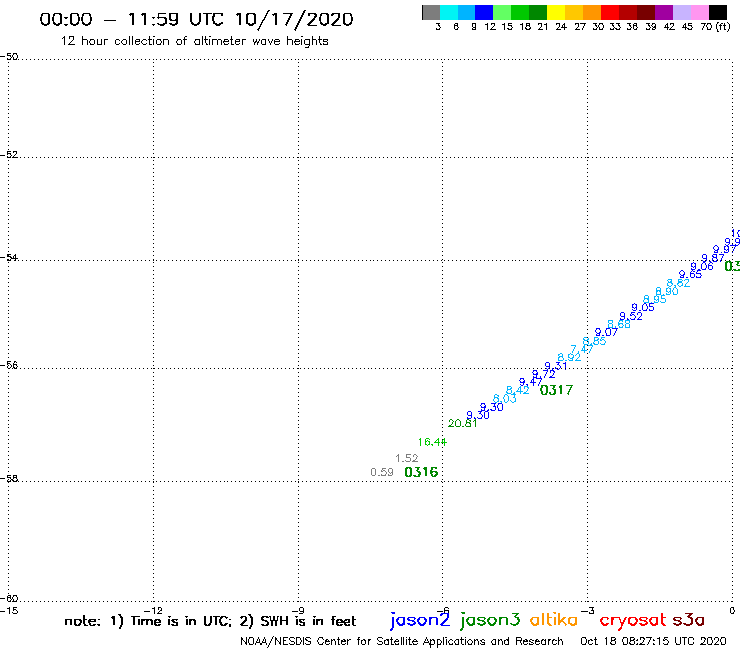The width and height of the screenshot is (740, 650).
Task: Click the 9.31 wave height reading
Action: click(x=556, y=366)
